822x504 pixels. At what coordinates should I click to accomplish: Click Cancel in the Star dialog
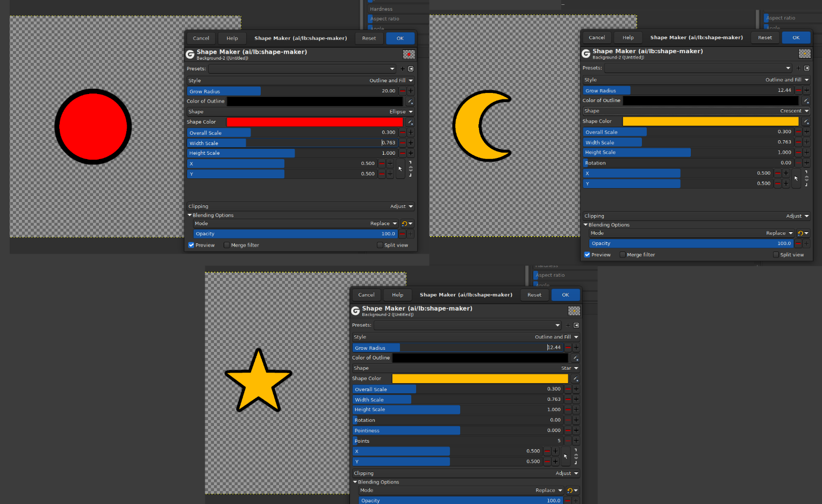click(x=366, y=295)
